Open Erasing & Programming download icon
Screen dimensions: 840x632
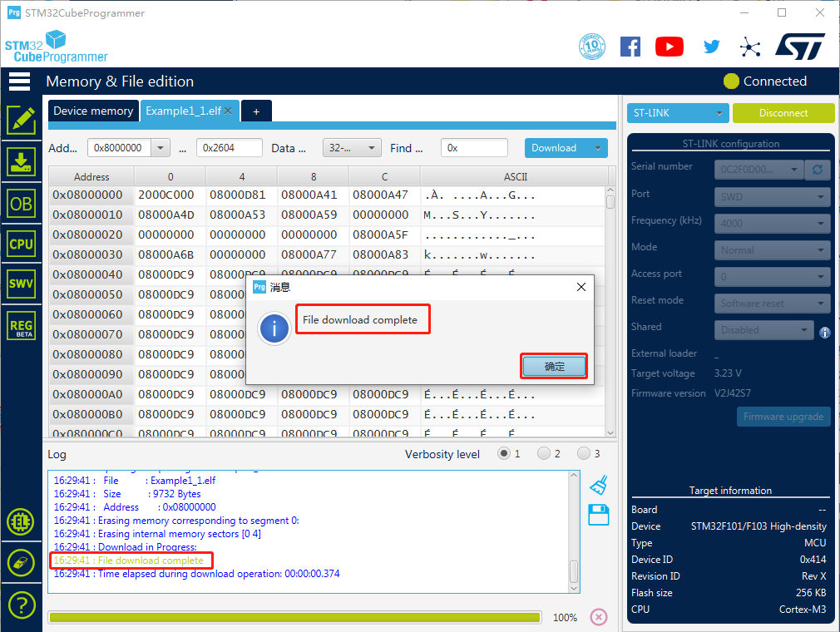[21, 162]
